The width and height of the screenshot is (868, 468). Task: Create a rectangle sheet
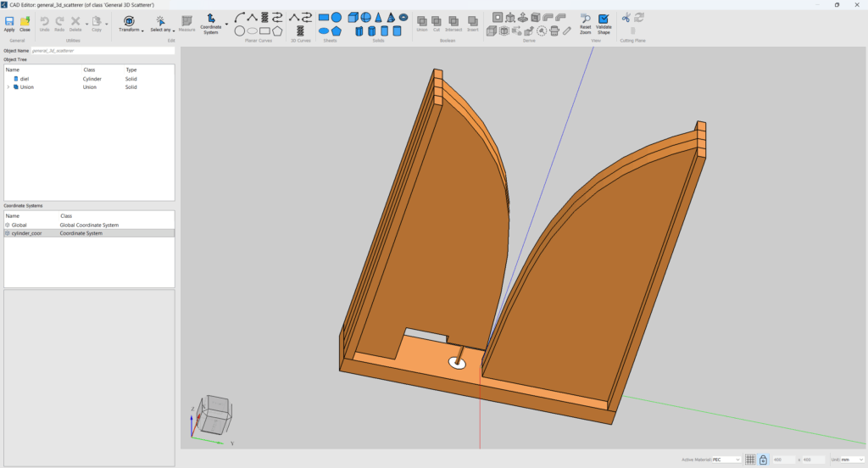(x=324, y=18)
